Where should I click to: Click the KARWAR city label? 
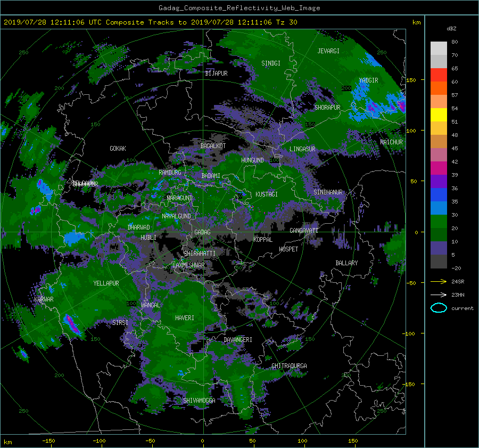click(x=44, y=299)
